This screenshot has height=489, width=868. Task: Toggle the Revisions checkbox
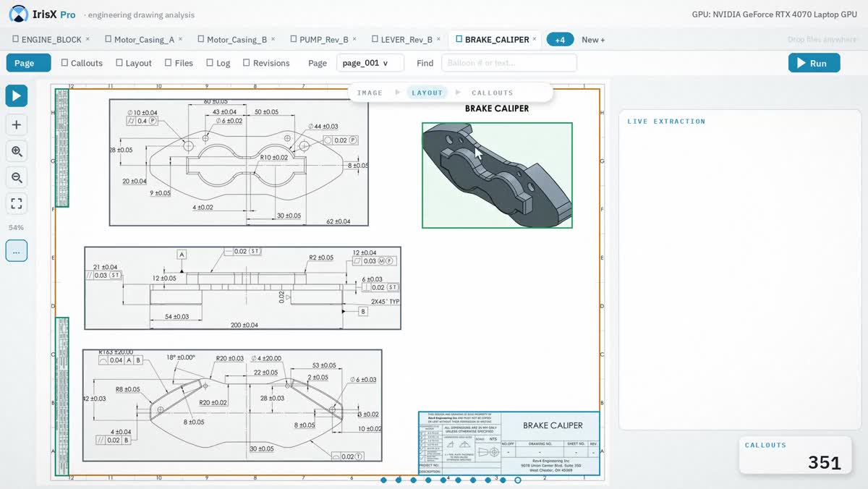tap(247, 63)
